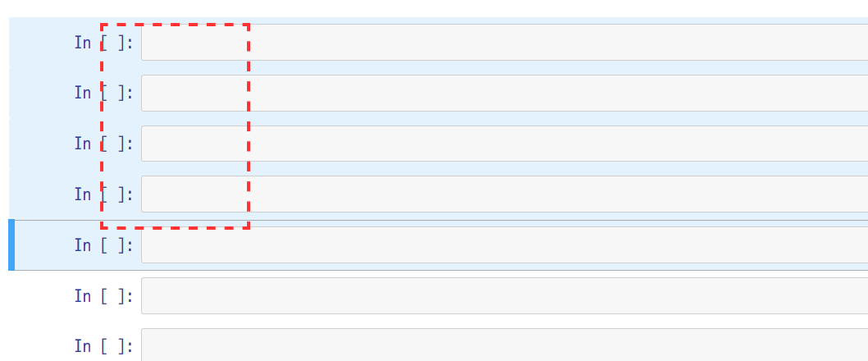Click the bottom seventh cell's input area
This screenshot has height=361, width=868.
click(504, 345)
